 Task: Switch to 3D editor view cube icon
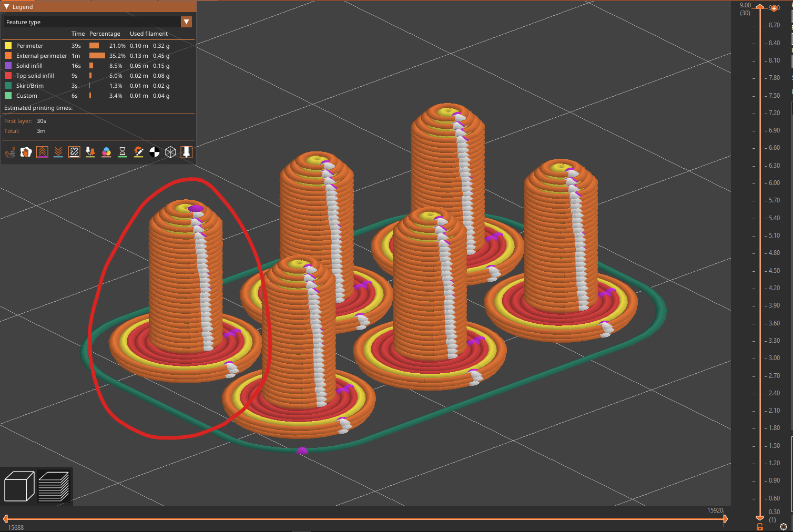[19, 486]
